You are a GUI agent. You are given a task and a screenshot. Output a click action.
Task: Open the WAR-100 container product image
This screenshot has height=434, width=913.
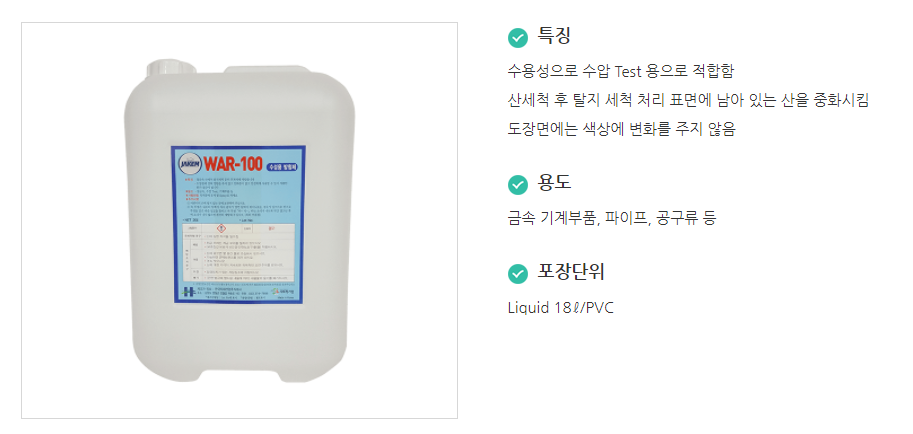(239, 220)
